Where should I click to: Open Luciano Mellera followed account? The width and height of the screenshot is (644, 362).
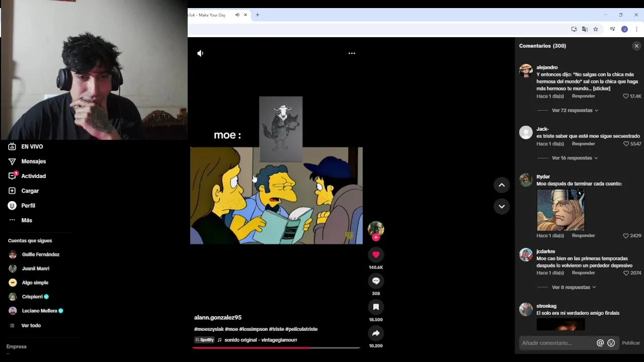36,311
